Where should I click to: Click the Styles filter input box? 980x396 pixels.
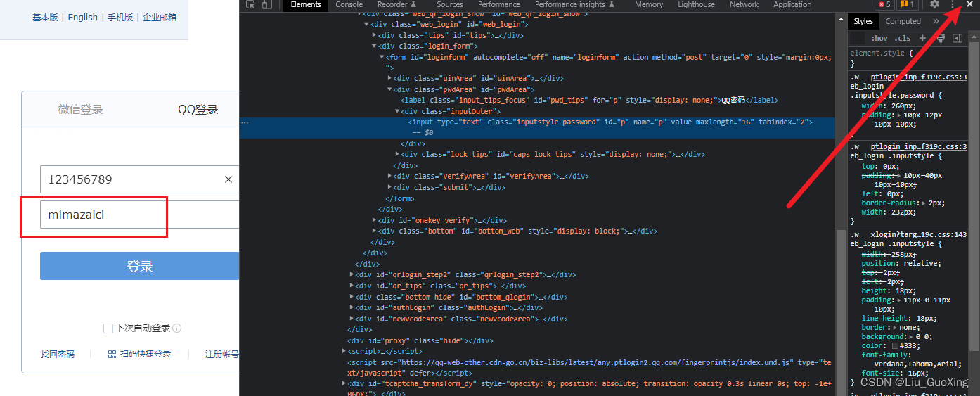[858, 38]
